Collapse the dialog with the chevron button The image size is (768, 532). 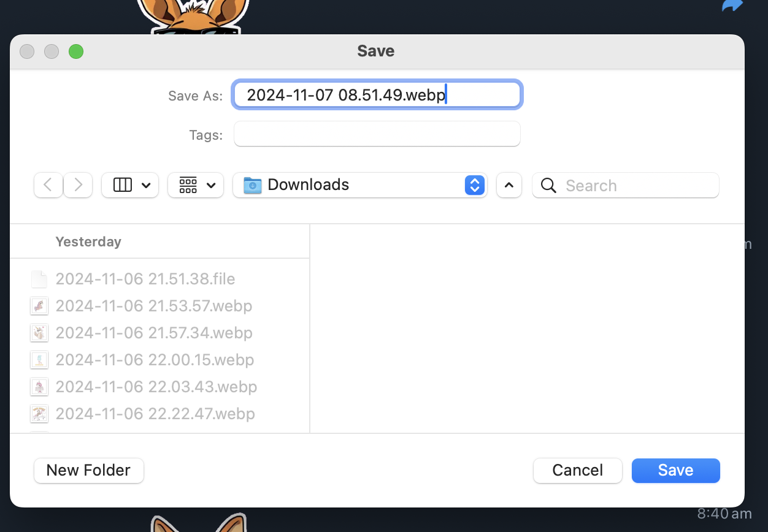pos(509,185)
